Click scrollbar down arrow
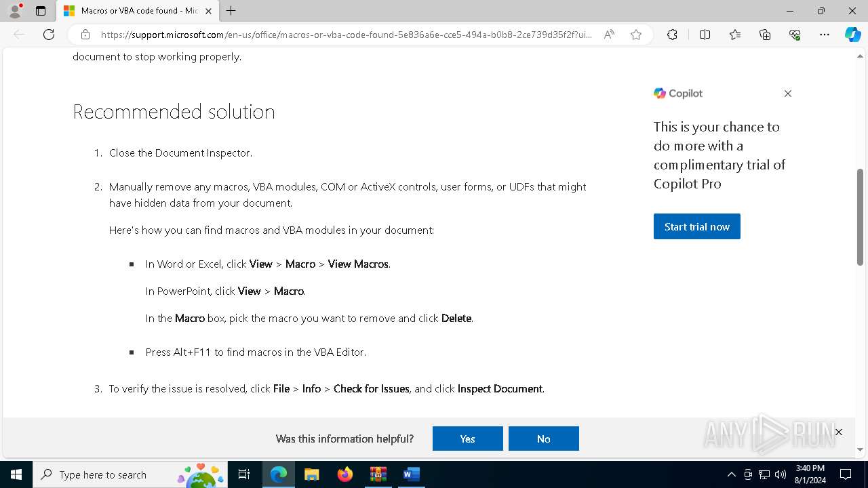The height and width of the screenshot is (488, 868). [x=860, y=449]
